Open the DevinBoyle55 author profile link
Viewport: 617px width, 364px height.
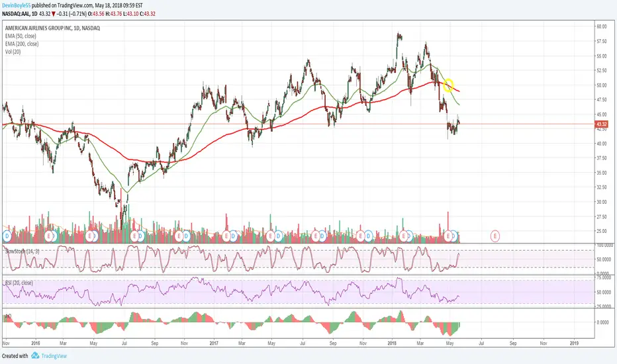click(x=16, y=6)
